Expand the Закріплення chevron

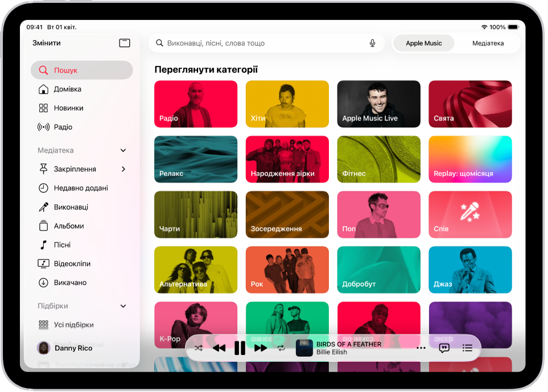coord(123,169)
